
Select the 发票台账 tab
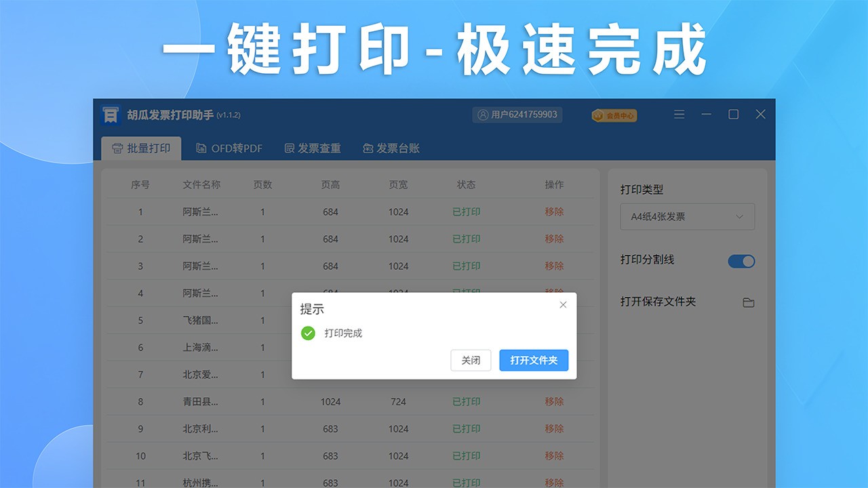point(391,148)
